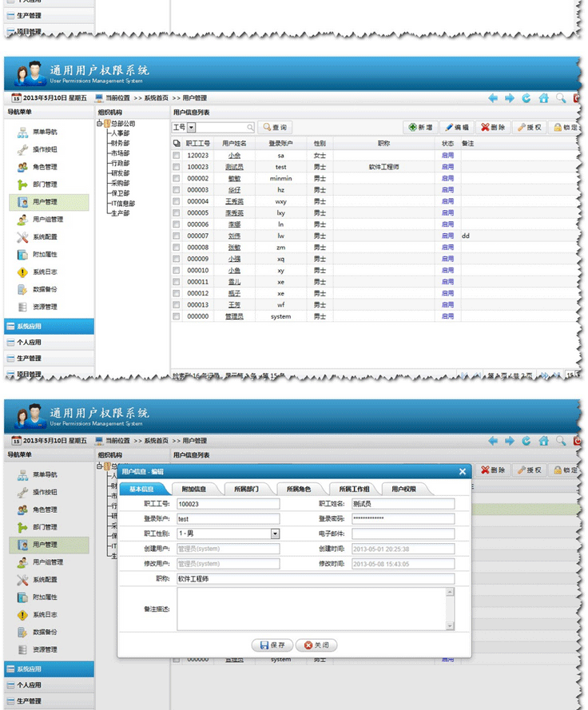Click 查询 search button in user list
Screen dimensions: 588x710
276,128
